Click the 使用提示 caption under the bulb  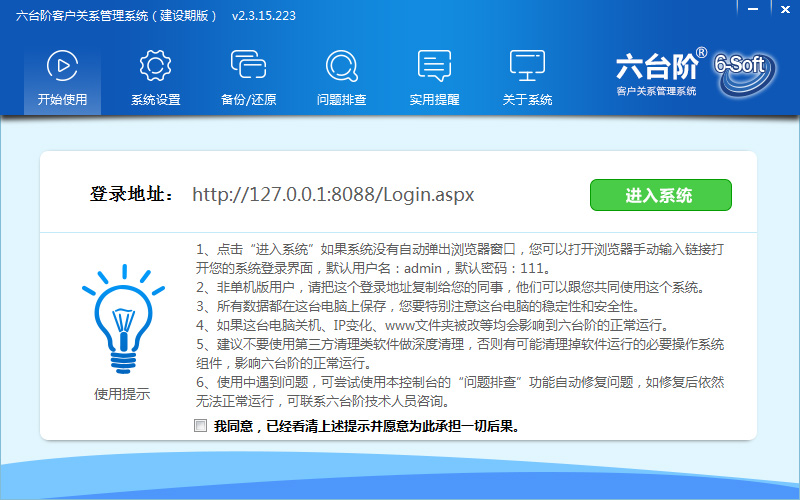122,394
